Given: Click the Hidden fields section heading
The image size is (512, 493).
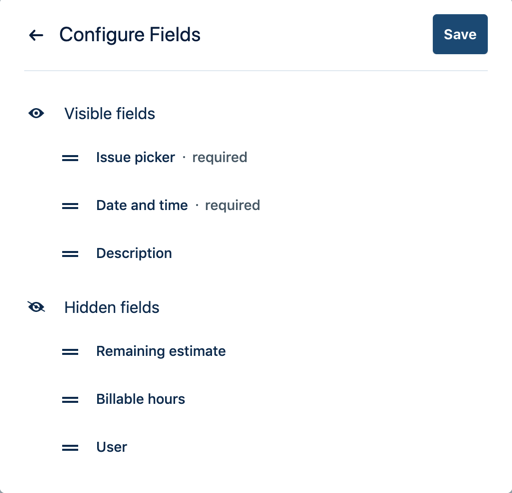Looking at the screenshot, I should (112, 307).
